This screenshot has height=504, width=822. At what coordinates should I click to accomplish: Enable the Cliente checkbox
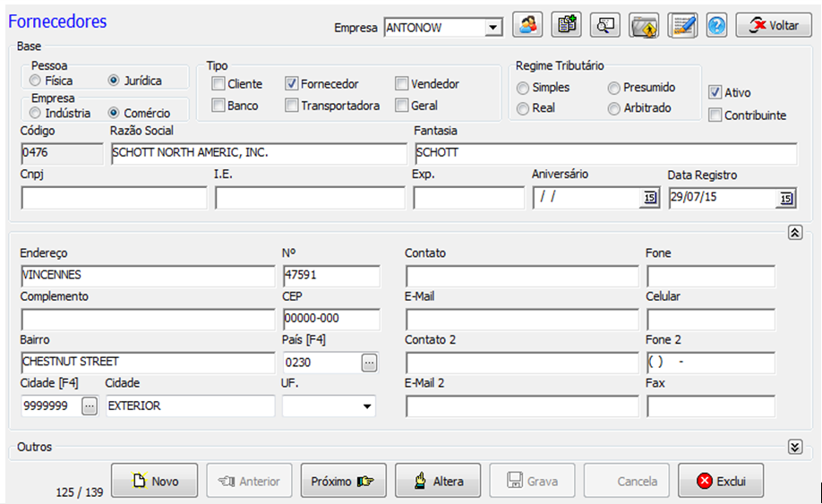(x=218, y=84)
